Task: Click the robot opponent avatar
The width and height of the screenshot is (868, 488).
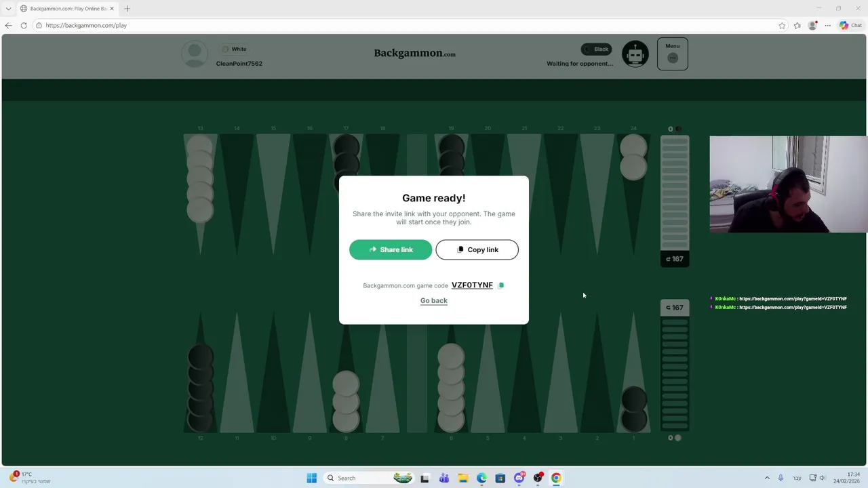Action: 635,54
